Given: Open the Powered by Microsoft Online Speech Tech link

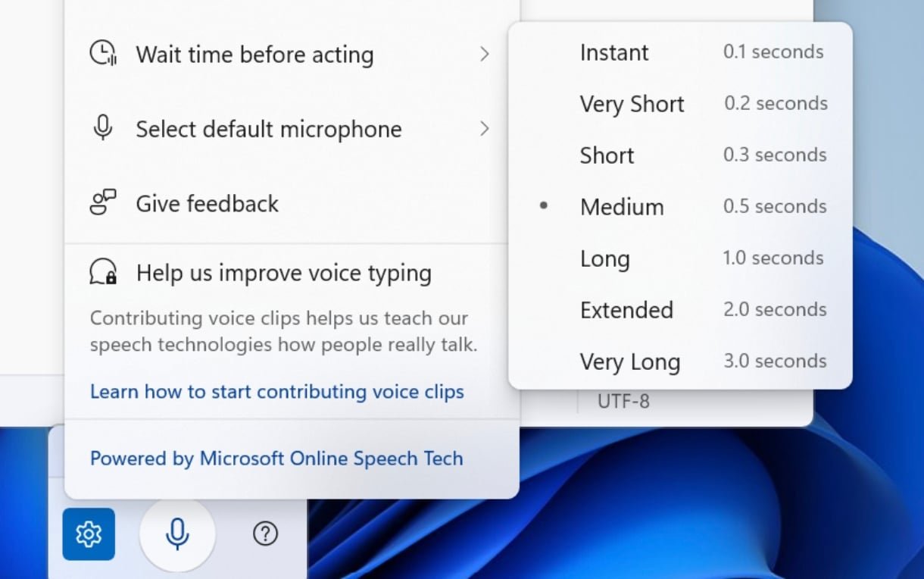Looking at the screenshot, I should [276, 459].
